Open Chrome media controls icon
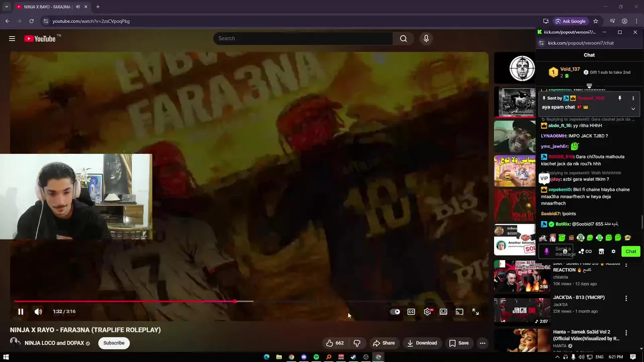Viewport: 644px width, 362px height. [x=612, y=21]
